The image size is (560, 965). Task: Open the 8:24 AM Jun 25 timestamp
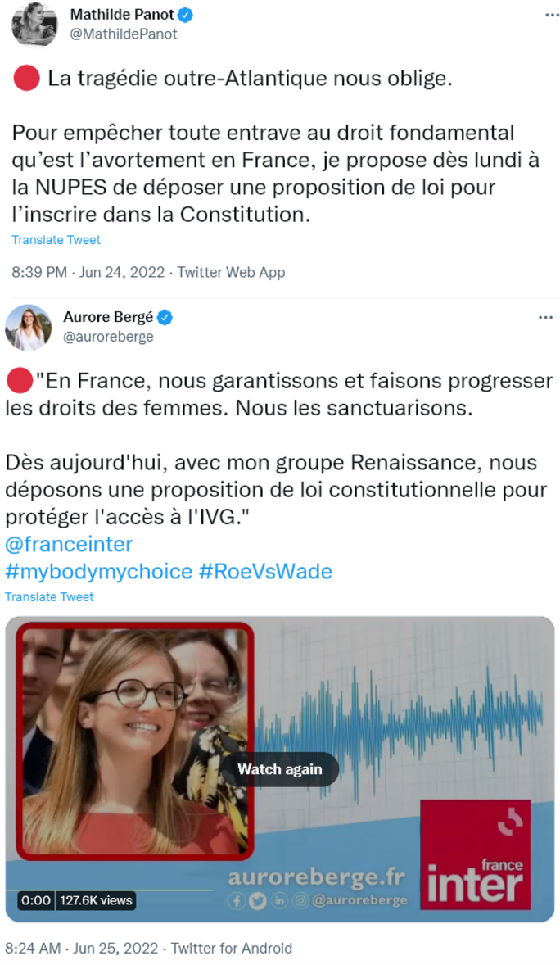coord(82,948)
